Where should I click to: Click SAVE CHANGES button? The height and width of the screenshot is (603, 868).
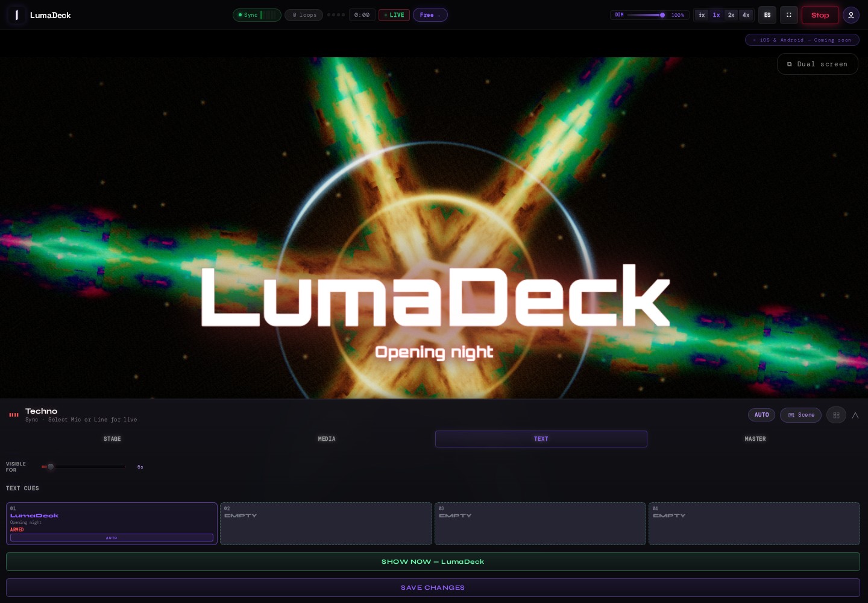click(x=433, y=587)
